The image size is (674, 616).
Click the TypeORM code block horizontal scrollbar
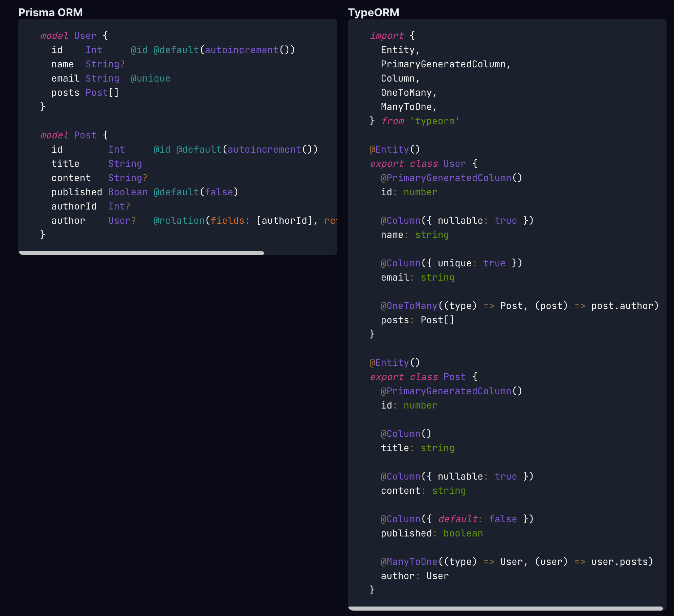(x=505, y=608)
